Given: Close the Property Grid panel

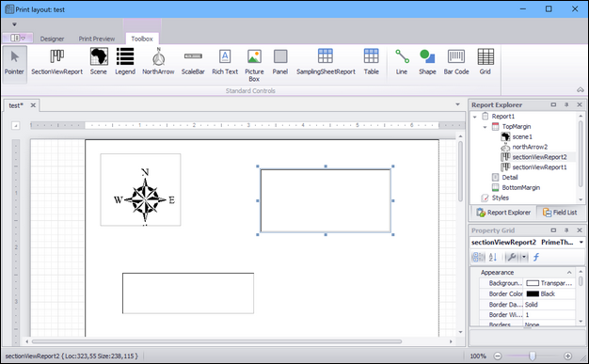Looking at the screenshot, I should (580, 229).
